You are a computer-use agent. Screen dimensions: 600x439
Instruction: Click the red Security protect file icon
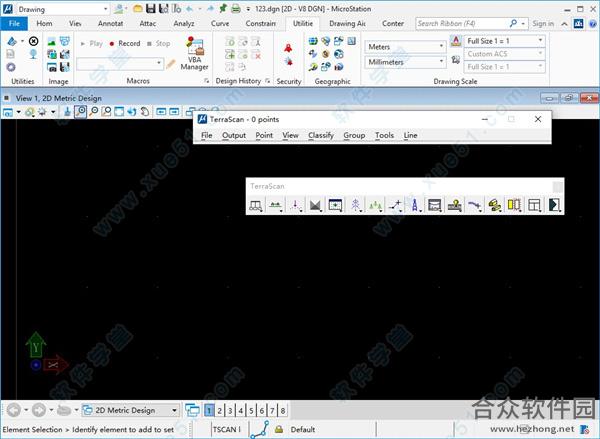(x=288, y=48)
